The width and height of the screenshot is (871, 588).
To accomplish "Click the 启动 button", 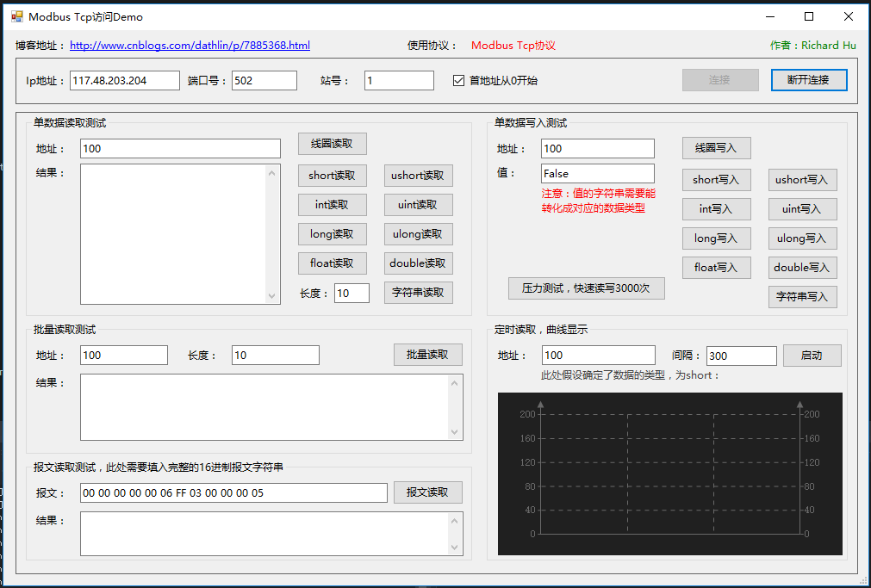I will click(812, 356).
